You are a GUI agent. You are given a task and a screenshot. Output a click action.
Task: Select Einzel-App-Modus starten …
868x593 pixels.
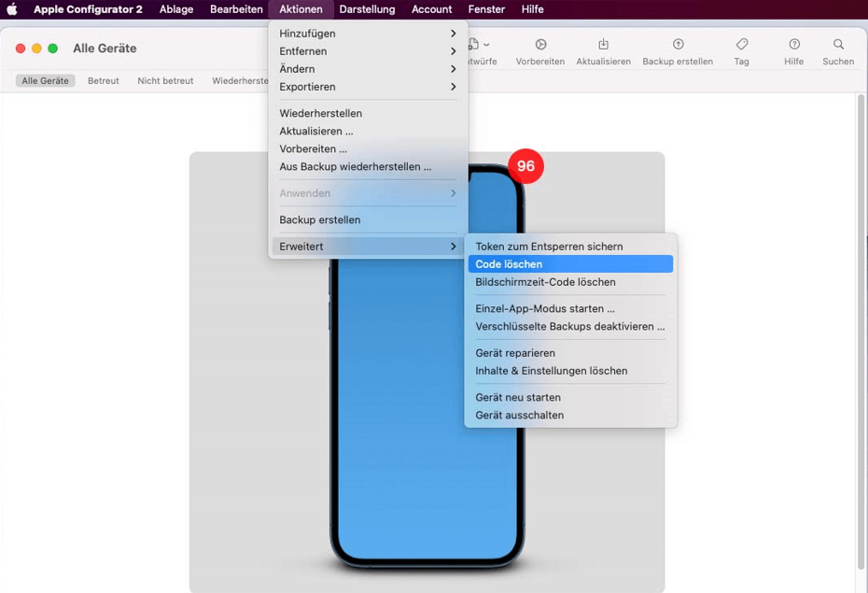click(x=570, y=308)
